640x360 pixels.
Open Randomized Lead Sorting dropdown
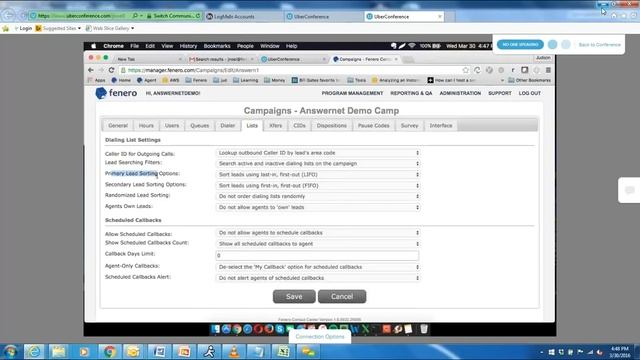(318, 196)
